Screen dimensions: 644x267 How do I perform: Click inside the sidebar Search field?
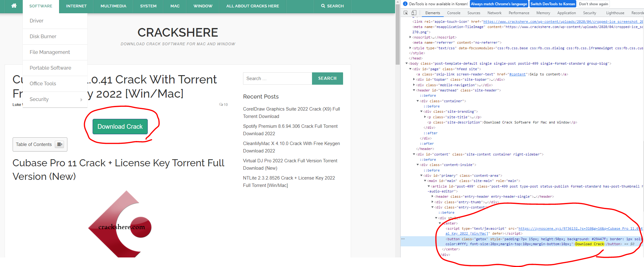pyautogui.click(x=278, y=79)
